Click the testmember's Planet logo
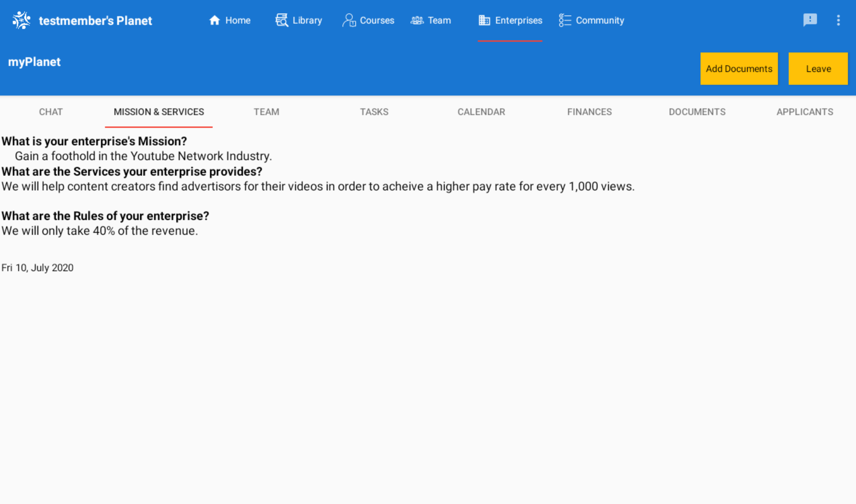This screenshot has height=504, width=856. tap(81, 21)
